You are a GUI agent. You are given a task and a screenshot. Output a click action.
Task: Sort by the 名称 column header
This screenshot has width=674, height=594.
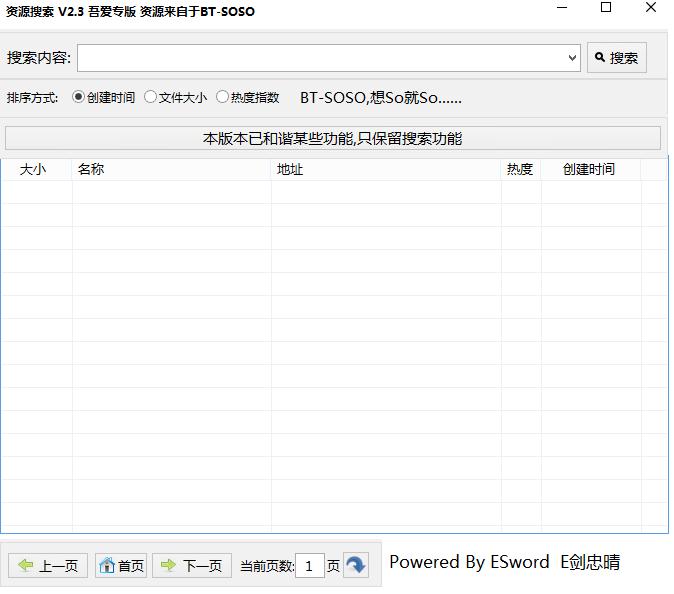click(171, 169)
